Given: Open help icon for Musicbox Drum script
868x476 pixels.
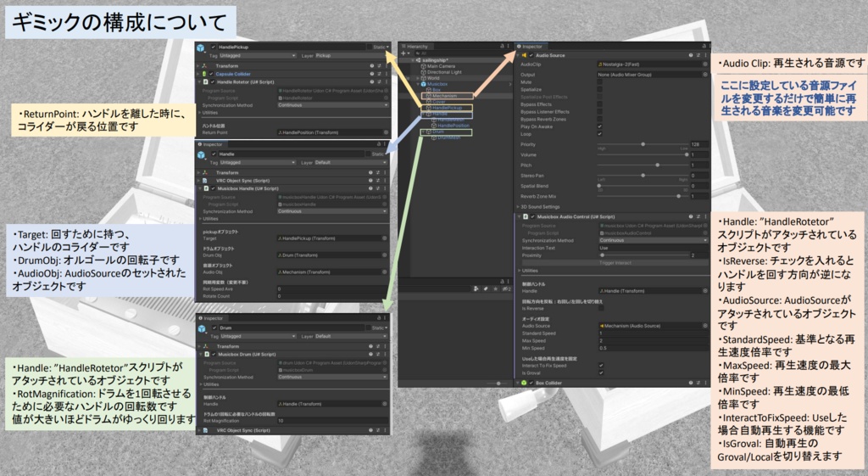Looking at the screenshot, I should click(371, 354).
